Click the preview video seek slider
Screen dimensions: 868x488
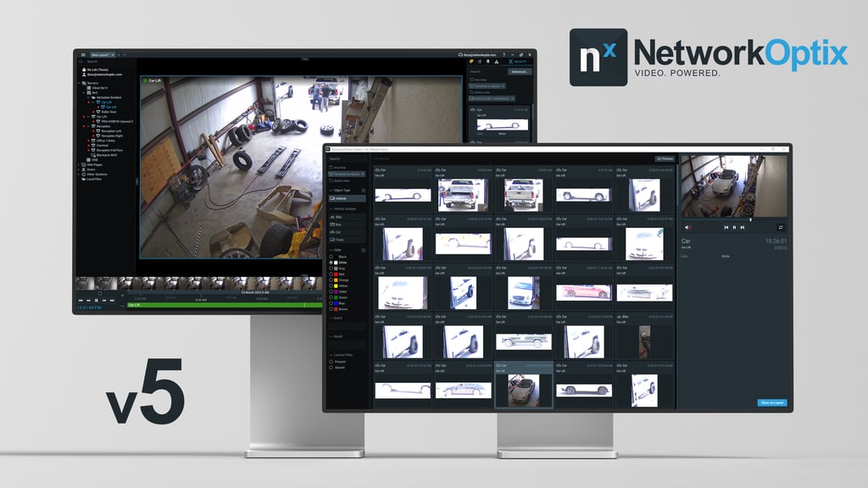(x=734, y=219)
